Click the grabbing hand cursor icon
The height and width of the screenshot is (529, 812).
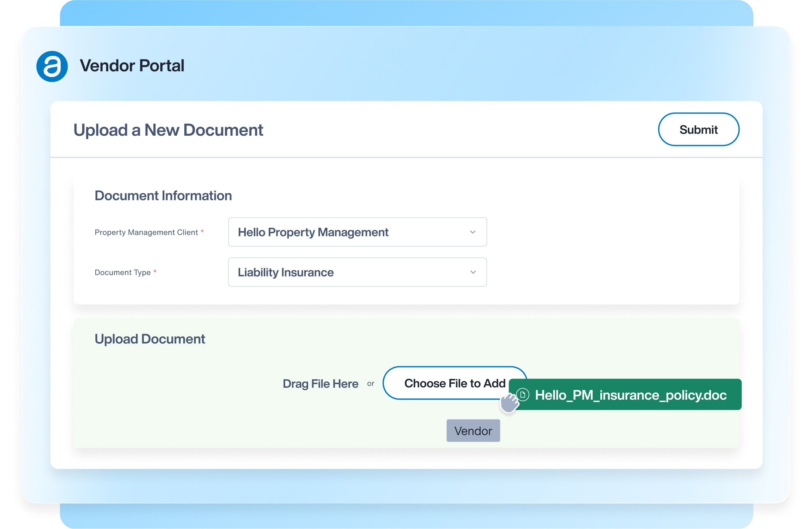pyautogui.click(x=509, y=403)
